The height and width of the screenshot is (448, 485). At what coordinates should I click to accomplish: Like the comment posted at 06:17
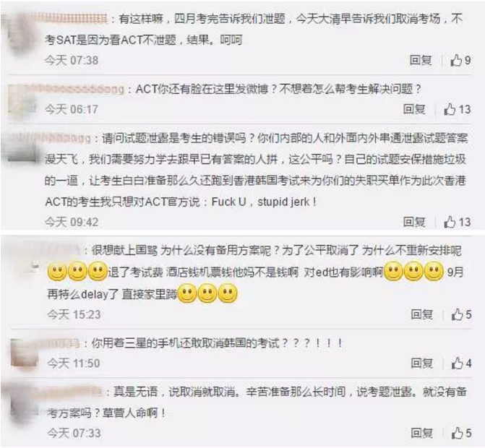[x=458, y=109]
